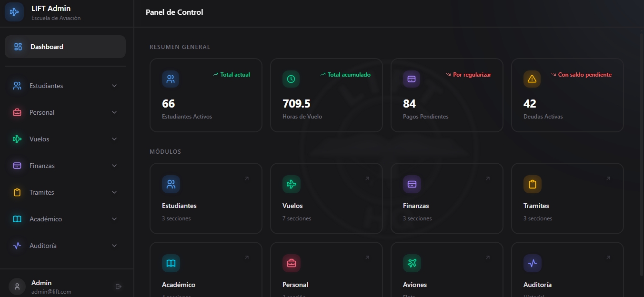Image resolution: width=644 pixels, height=297 pixels.
Task: Click the Auditoría module activity icon
Action: pos(532,263)
